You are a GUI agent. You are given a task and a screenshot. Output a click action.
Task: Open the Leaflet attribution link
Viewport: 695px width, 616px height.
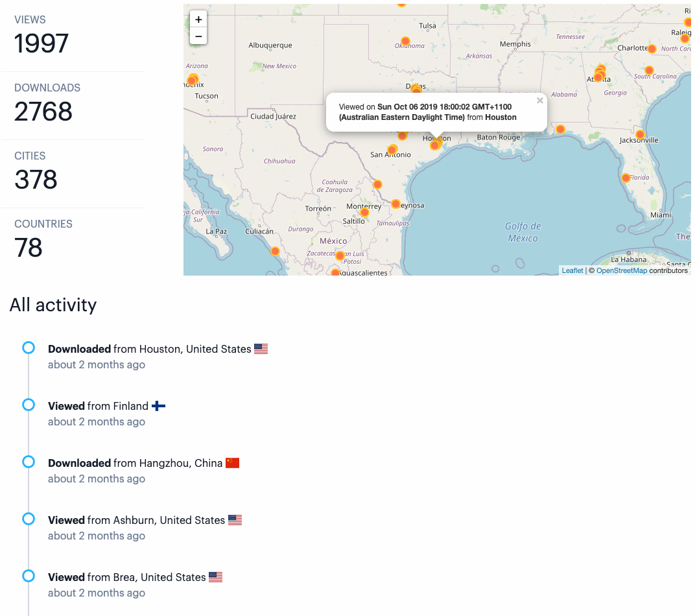pos(572,270)
